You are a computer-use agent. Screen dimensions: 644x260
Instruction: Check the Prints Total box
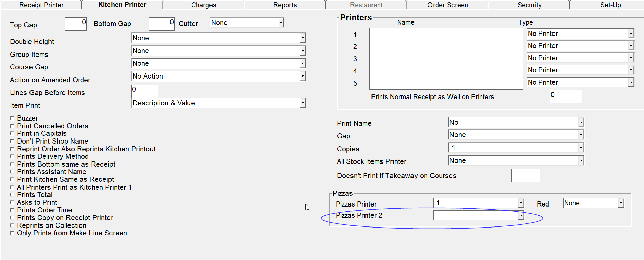(x=12, y=195)
